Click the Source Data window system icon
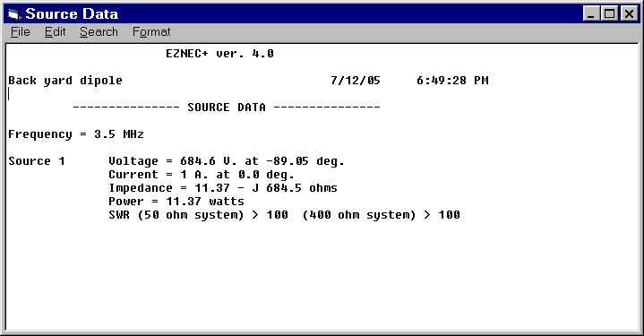The image size is (644, 336). [x=14, y=14]
